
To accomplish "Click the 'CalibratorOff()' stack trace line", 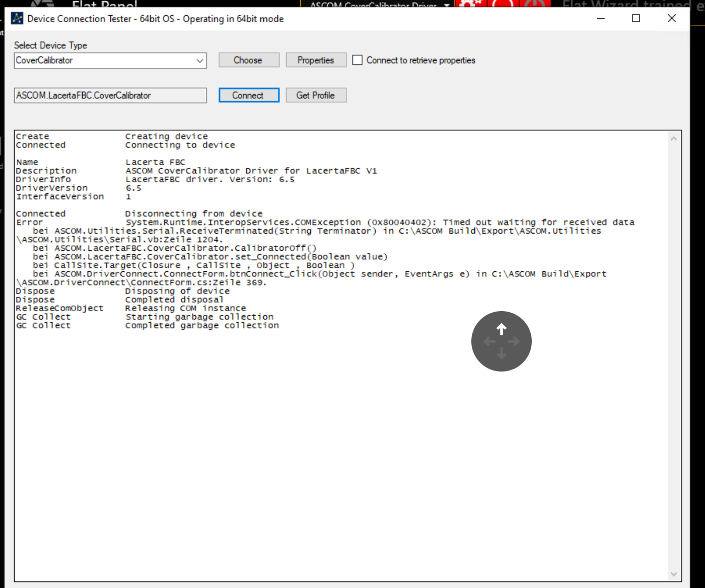I will click(x=175, y=248).
